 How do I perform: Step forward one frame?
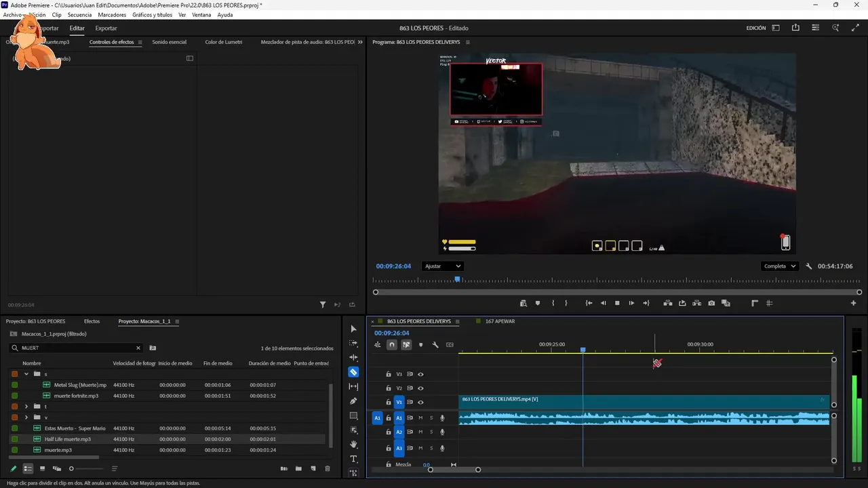pos(631,303)
